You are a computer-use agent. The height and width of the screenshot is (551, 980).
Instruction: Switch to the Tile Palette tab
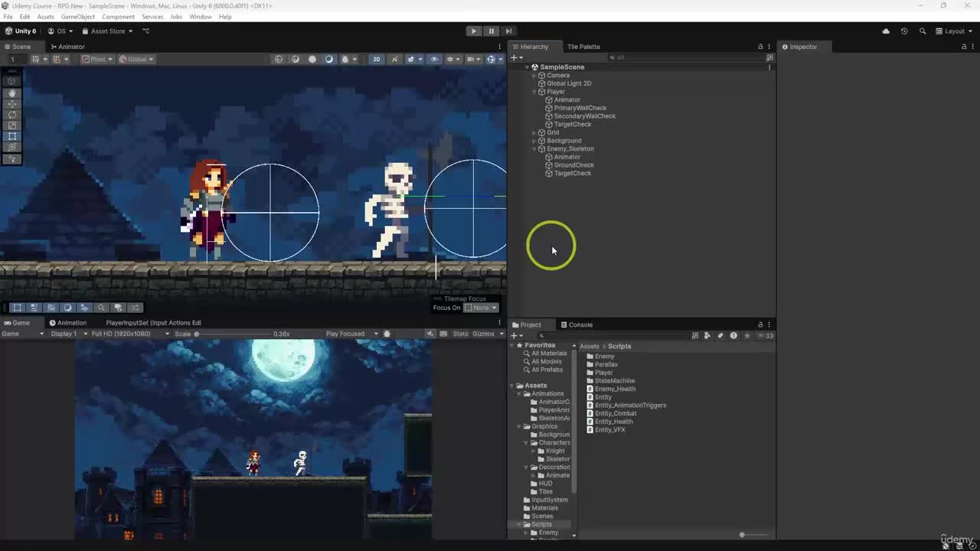583,47
